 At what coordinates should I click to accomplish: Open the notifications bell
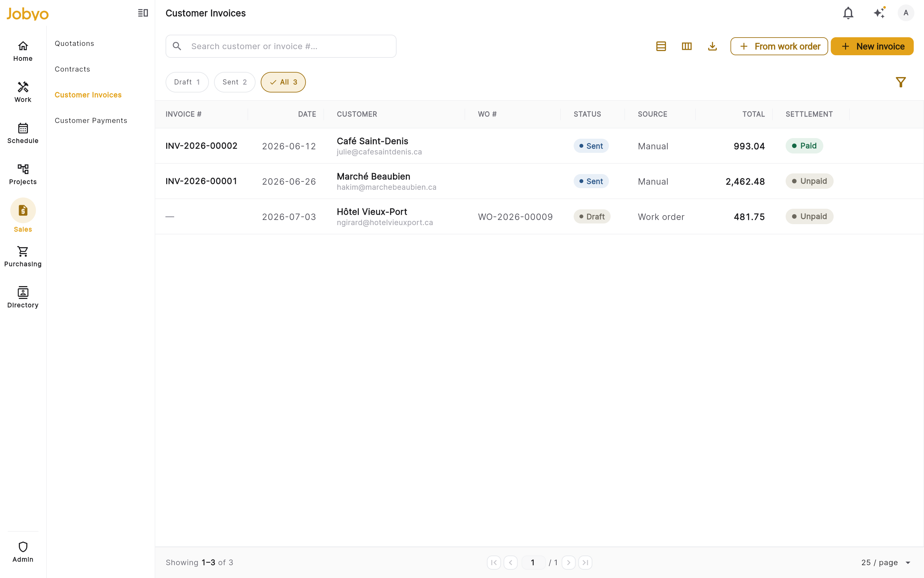tap(848, 13)
